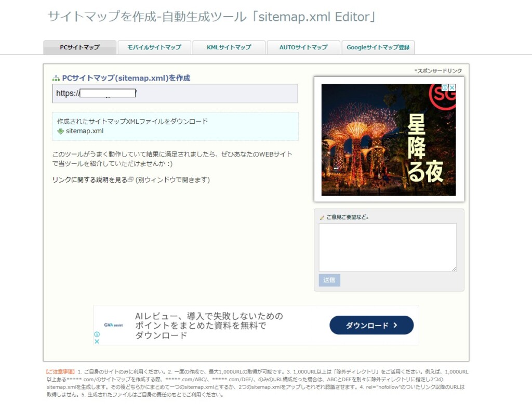The height and width of the screenshot is (413, 532).
Task: Click the external window icon after リンクに関する説明を見る
Action: click(130, 179)
